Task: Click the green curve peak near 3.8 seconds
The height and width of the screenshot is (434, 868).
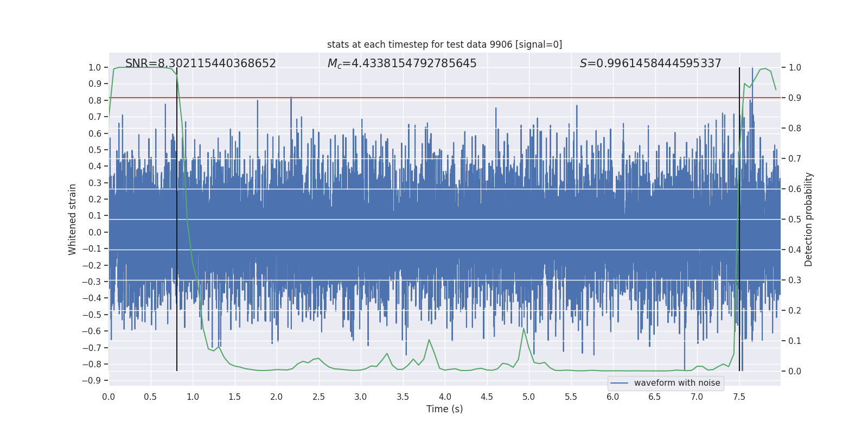Action: [x=429, y=340]
